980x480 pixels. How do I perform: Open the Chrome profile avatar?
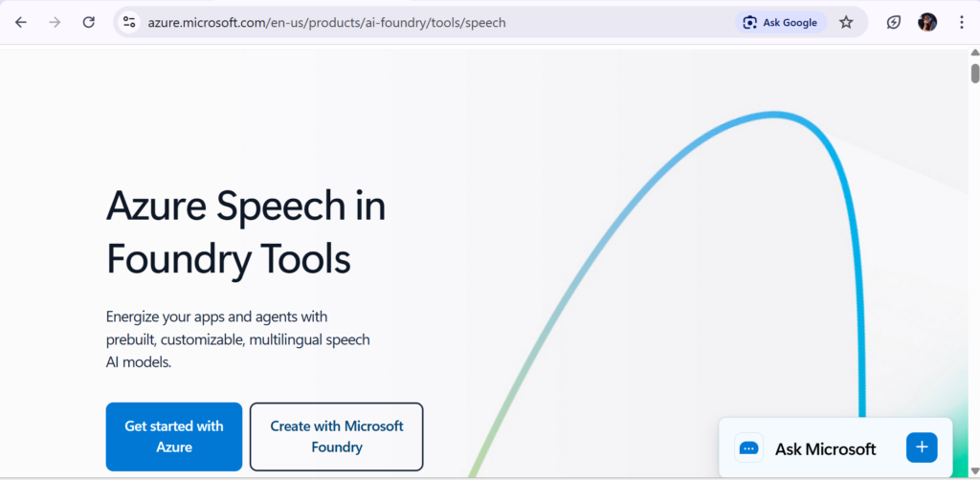coord(926,23)
